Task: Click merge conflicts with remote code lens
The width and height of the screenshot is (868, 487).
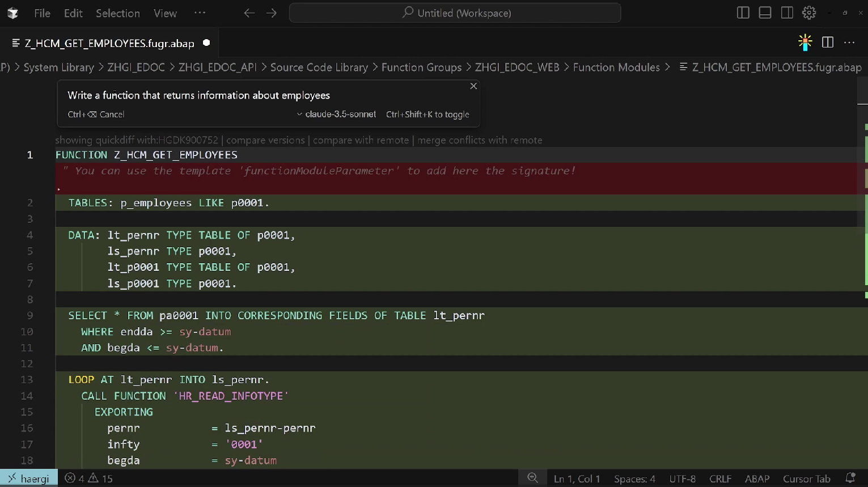Action: pyautogui.click(x=480, y=140)
